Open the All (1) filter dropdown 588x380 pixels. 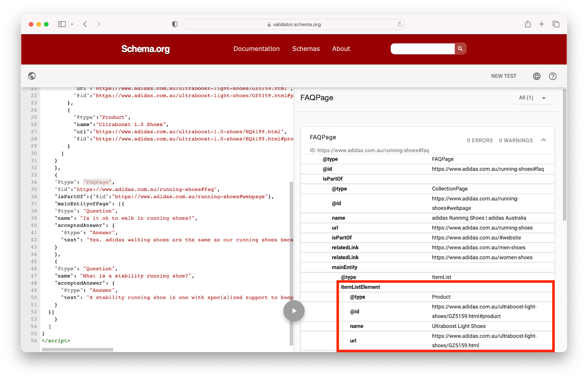point(533,98)
